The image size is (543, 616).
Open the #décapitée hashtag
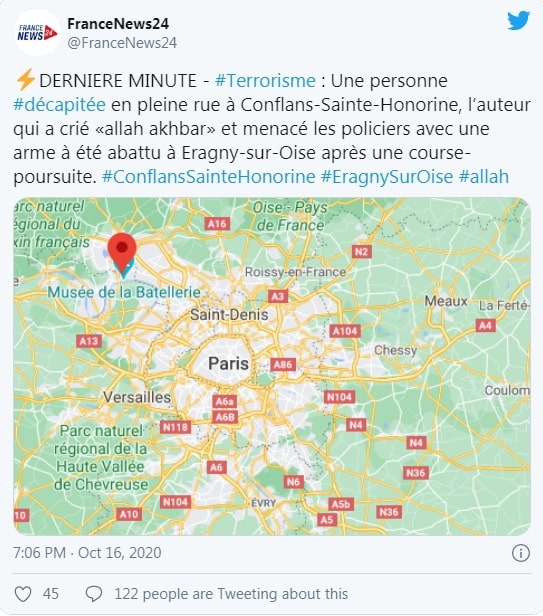pos(59,105)
